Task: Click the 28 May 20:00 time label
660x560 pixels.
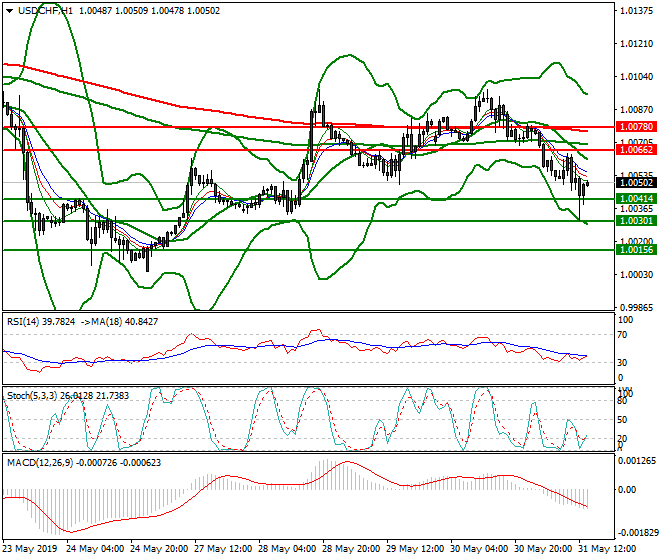Action: pyautogui.click(x=351, y=549)
